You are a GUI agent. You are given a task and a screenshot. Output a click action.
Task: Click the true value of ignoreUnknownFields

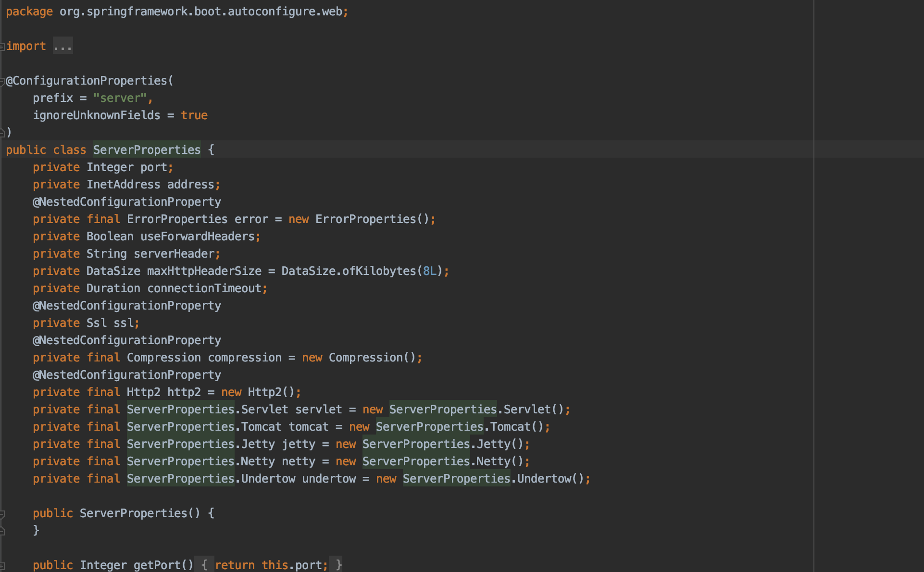tap(194, 115)
